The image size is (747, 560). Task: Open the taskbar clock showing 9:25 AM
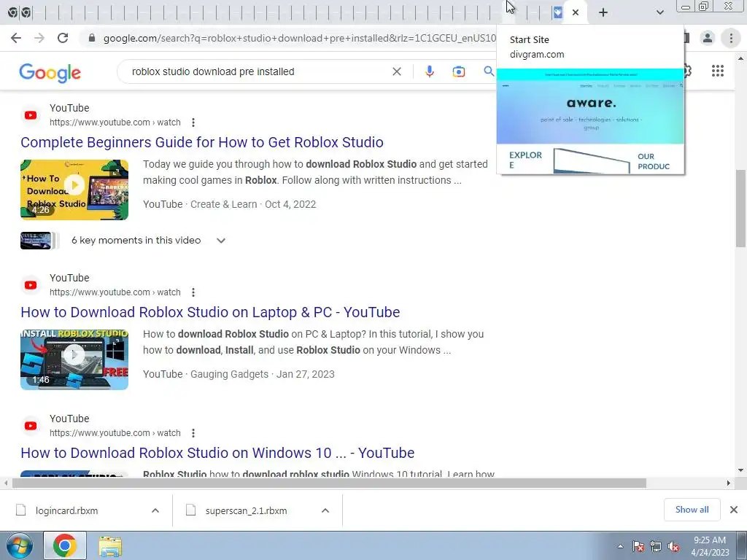tap(710, 546)
